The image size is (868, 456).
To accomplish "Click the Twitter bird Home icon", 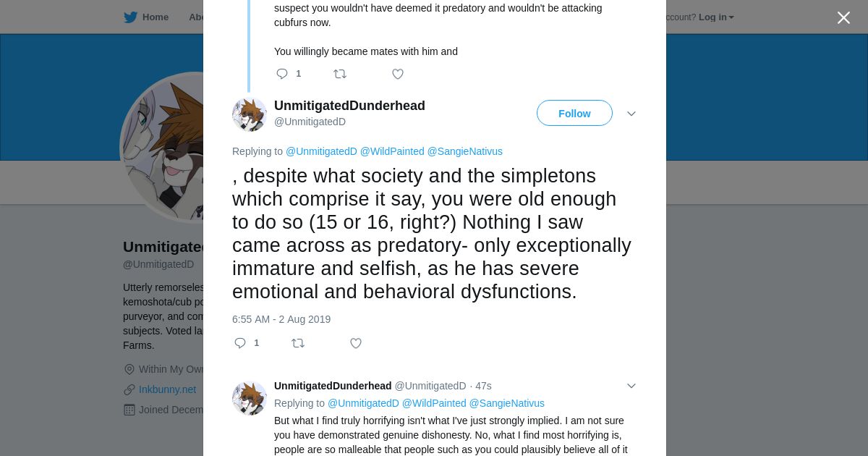I will point(130,17).
